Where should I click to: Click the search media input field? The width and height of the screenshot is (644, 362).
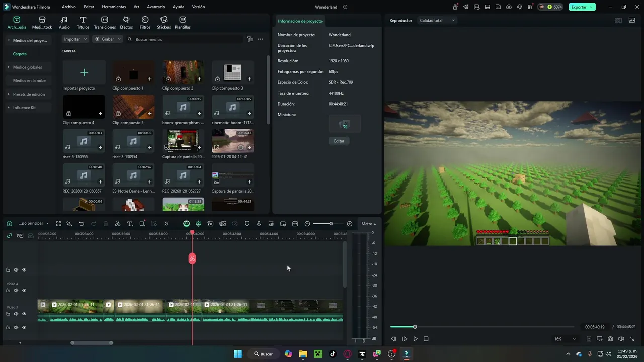(x=186, y=39)
